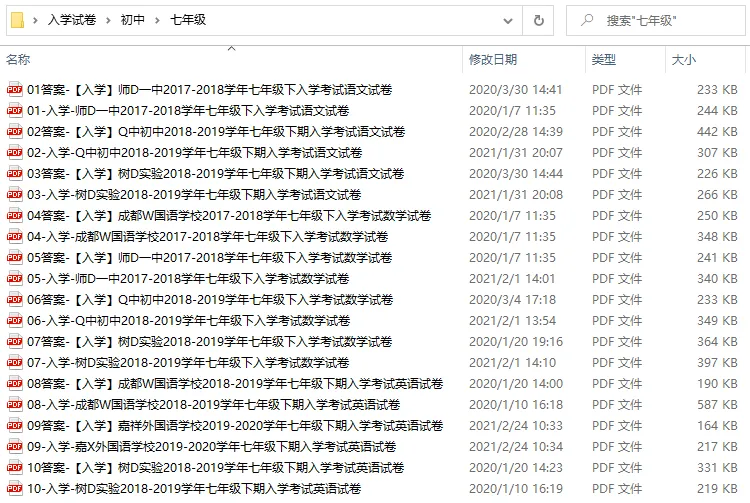750x503 pixels.
Task: Expand chevron between 入学试卷 and 初中
Action: pyautogui.click(x=109, y=21)
